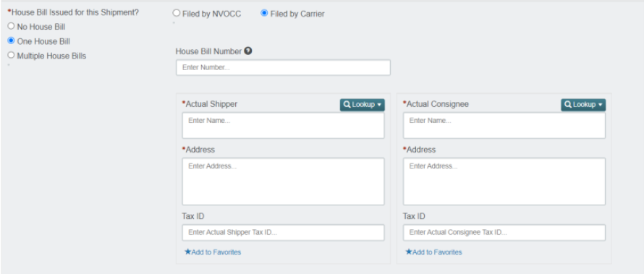Click the Actual Shipper Tax ID field
This screenshot has height=274, width=644.
(283, 233)
